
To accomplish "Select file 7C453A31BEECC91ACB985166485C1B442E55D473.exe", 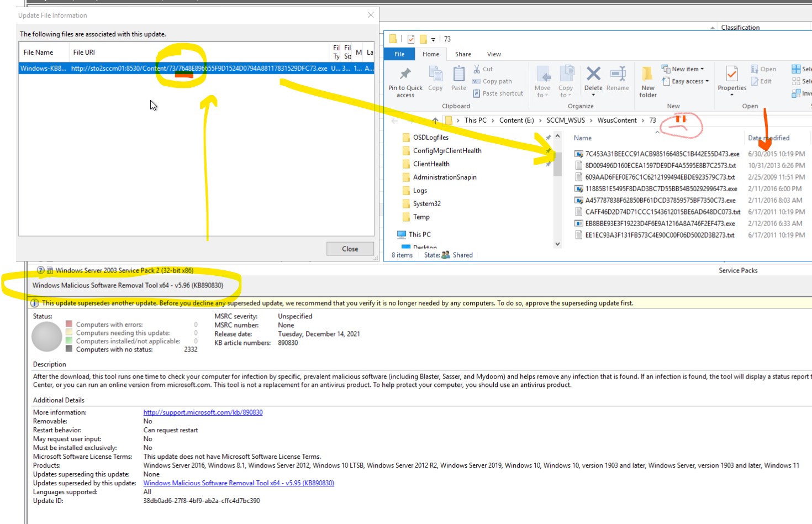I will point(662,154).
